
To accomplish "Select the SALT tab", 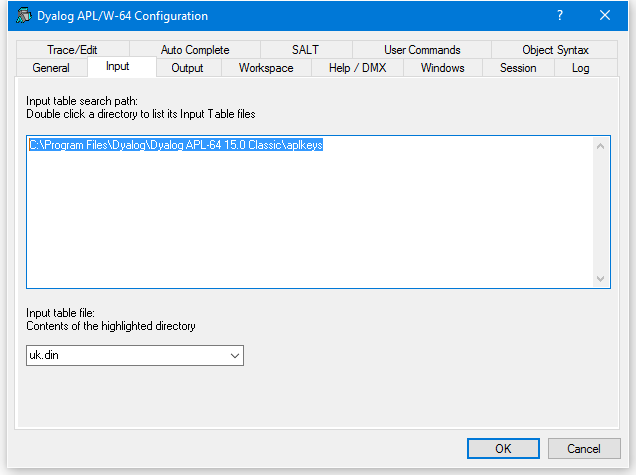I will pos(305,50).
